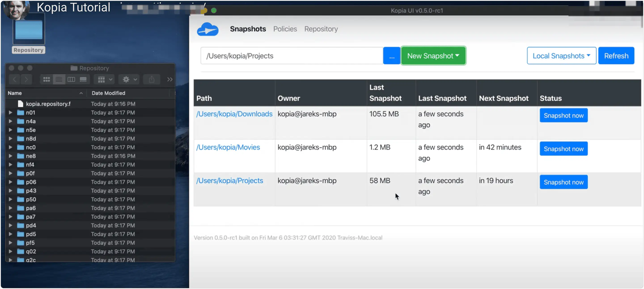This screenshot has height=289, width=644.
Task: Expand the ne8 folder
Action: (11, 156)
